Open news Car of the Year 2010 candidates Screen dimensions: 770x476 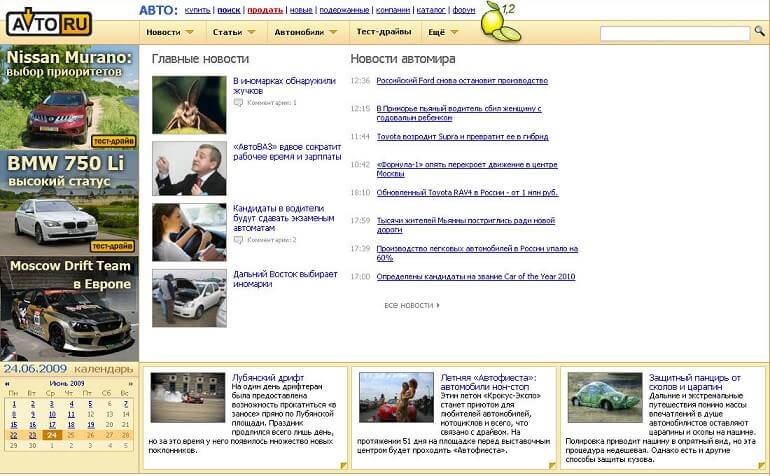click(476, 277)
